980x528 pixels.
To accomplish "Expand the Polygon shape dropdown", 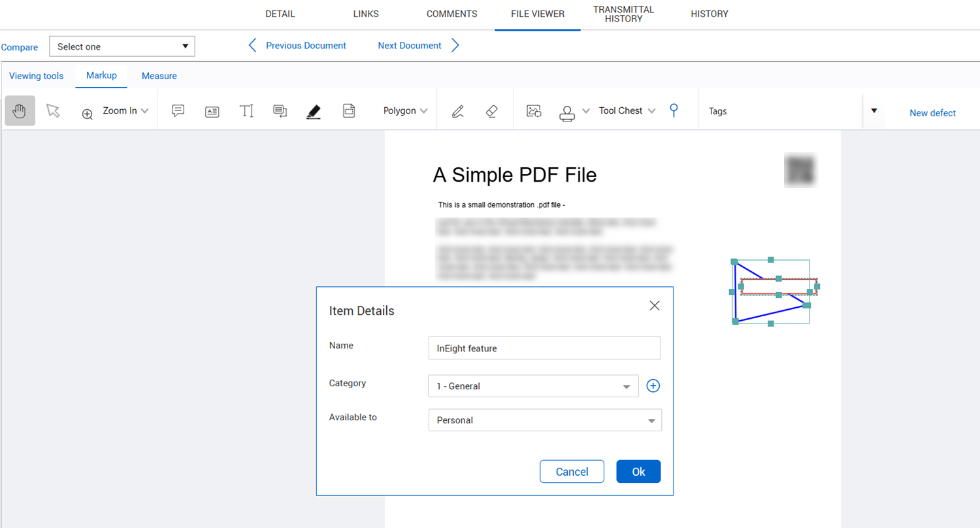I will [x=405, y=111].
